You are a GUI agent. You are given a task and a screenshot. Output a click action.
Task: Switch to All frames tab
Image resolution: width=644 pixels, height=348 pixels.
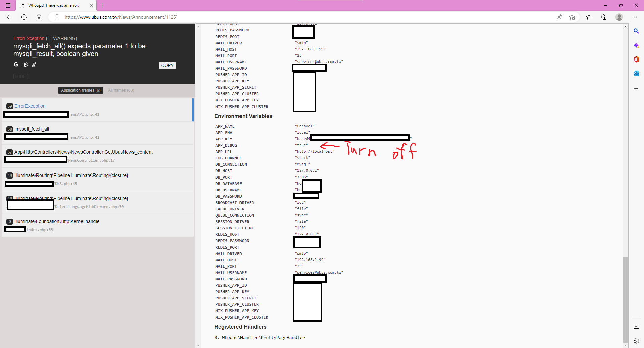pyautogui.click(x=121, y=90)
